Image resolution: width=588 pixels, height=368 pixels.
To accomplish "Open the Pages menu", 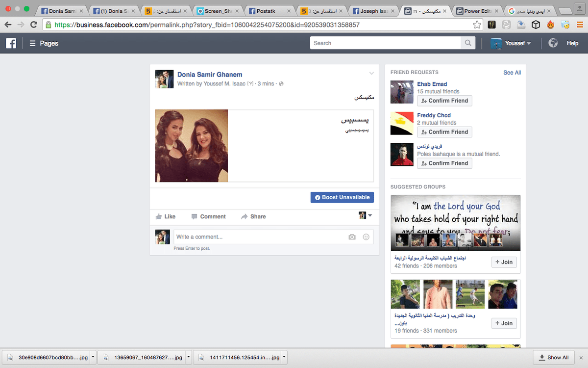I will [44, 43].
